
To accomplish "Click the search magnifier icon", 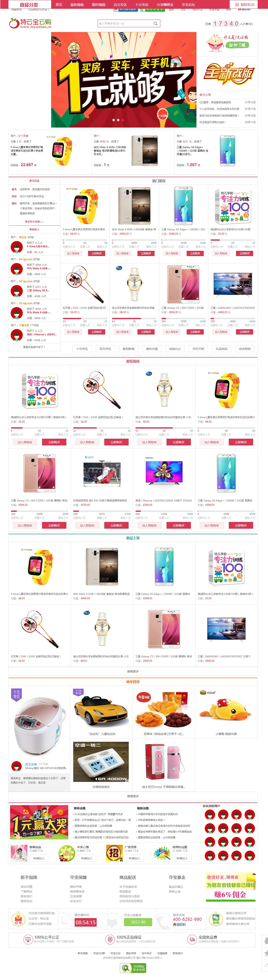I will (155, 24).
